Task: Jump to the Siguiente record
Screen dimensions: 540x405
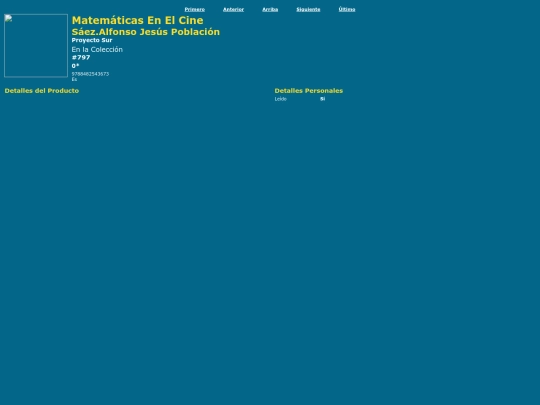Action: [x=308, y=9]
